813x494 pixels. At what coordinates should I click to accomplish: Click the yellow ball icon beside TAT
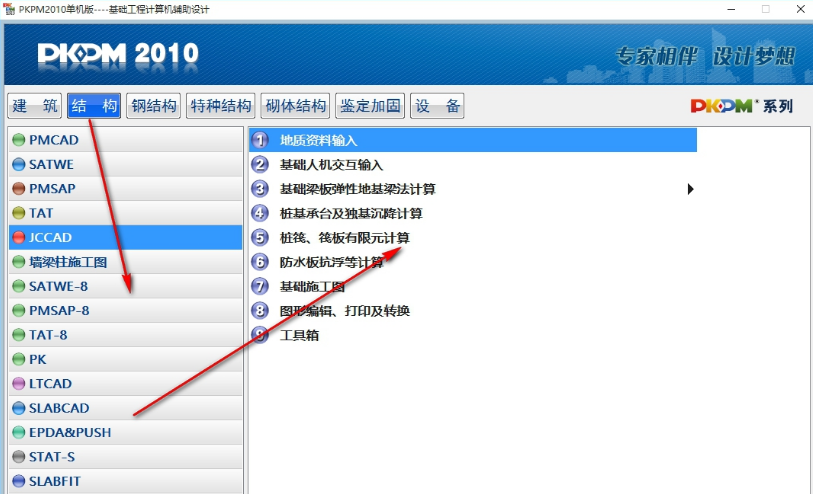19,213
